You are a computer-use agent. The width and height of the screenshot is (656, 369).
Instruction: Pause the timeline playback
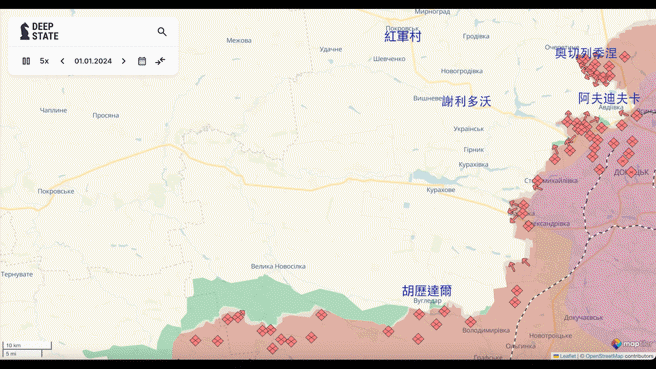pos(26,61)
